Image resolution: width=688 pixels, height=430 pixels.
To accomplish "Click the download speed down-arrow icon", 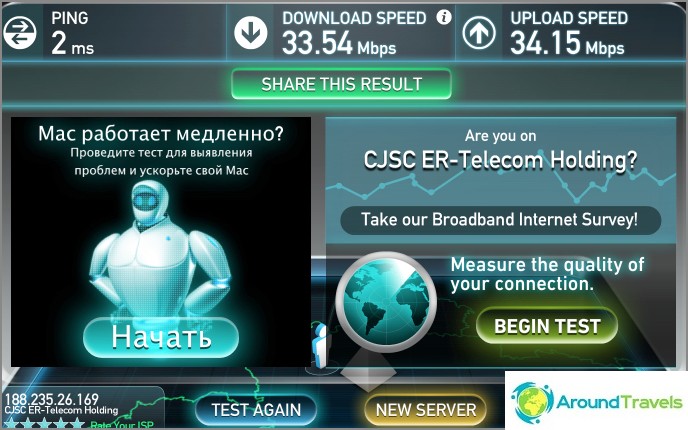I will coord(251,32).
